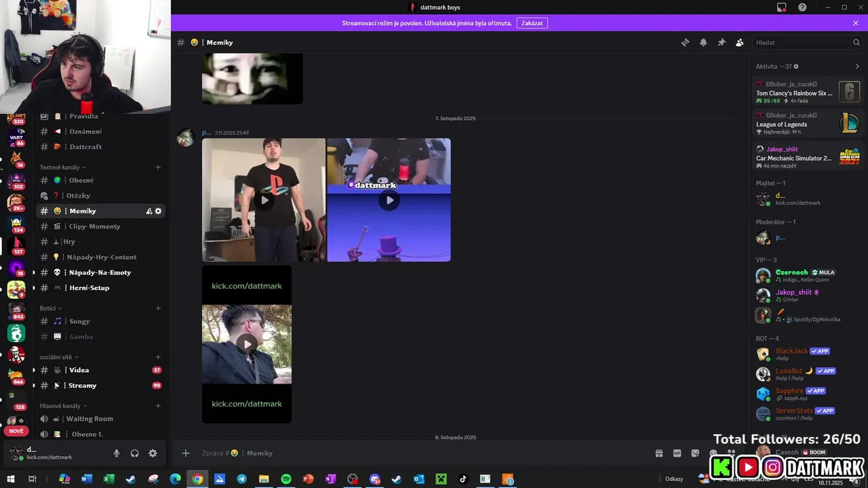Switch to Herní-Setup channel

click(x=100, y=287)
